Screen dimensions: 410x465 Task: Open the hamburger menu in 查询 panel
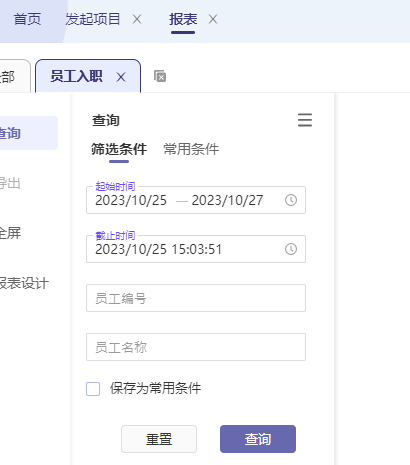tap(305, 120)
